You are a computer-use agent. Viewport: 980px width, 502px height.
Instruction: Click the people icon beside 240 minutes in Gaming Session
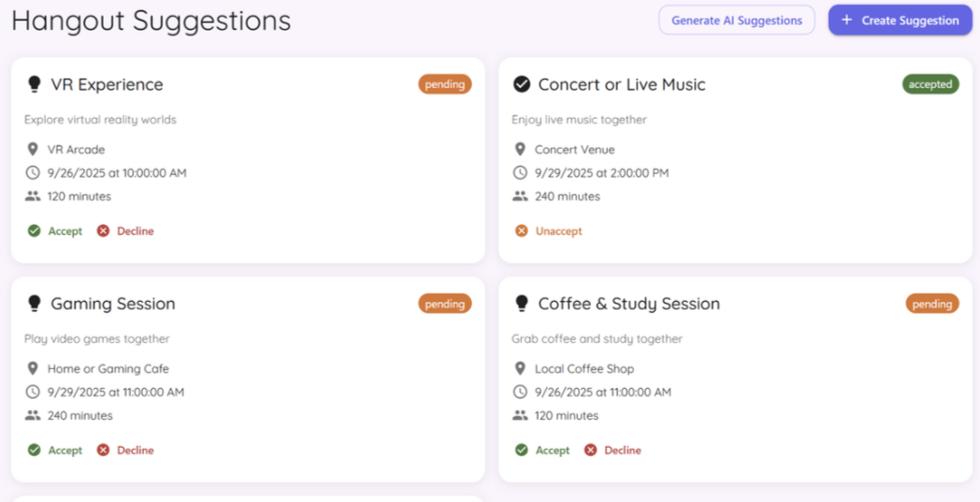tap(33, 416)
